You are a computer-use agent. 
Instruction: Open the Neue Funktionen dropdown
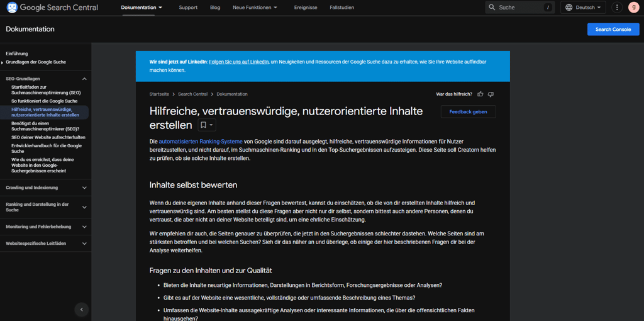pyautogui.click(x=255, y=8)
